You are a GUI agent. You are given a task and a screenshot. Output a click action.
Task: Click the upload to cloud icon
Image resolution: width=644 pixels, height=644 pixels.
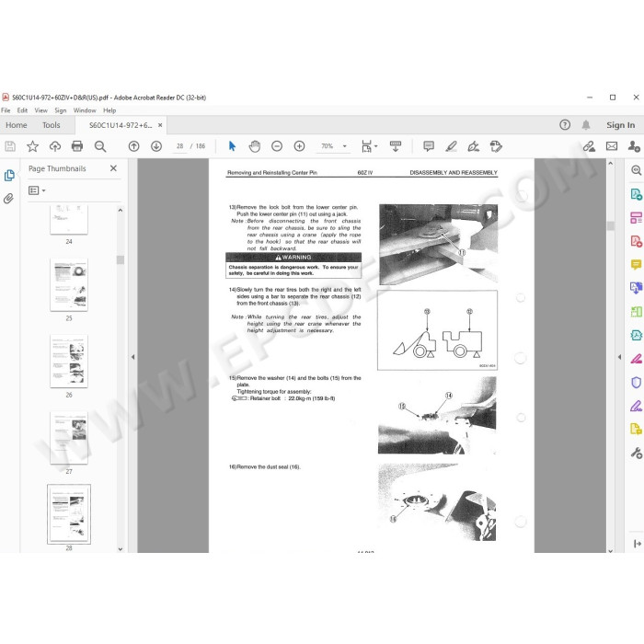coord(55,146)
